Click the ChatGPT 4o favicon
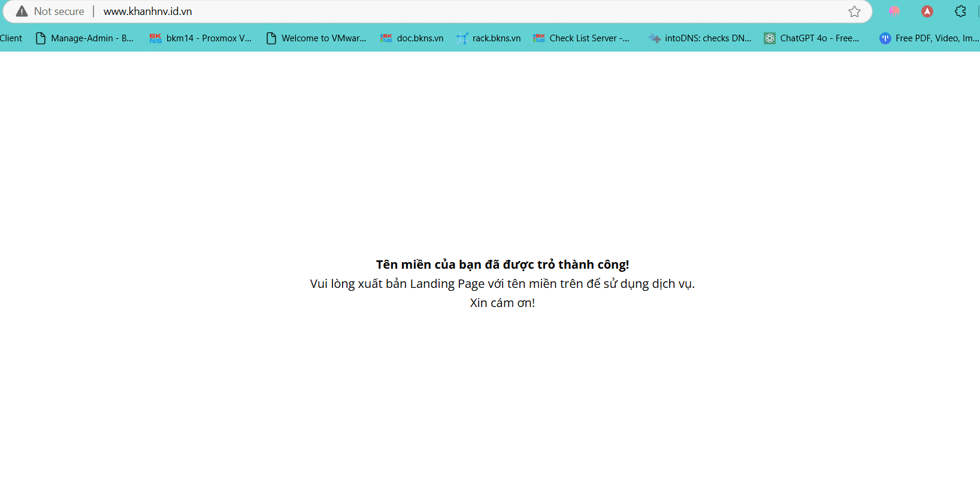The image size is (980, 480). tap(770, 38)
